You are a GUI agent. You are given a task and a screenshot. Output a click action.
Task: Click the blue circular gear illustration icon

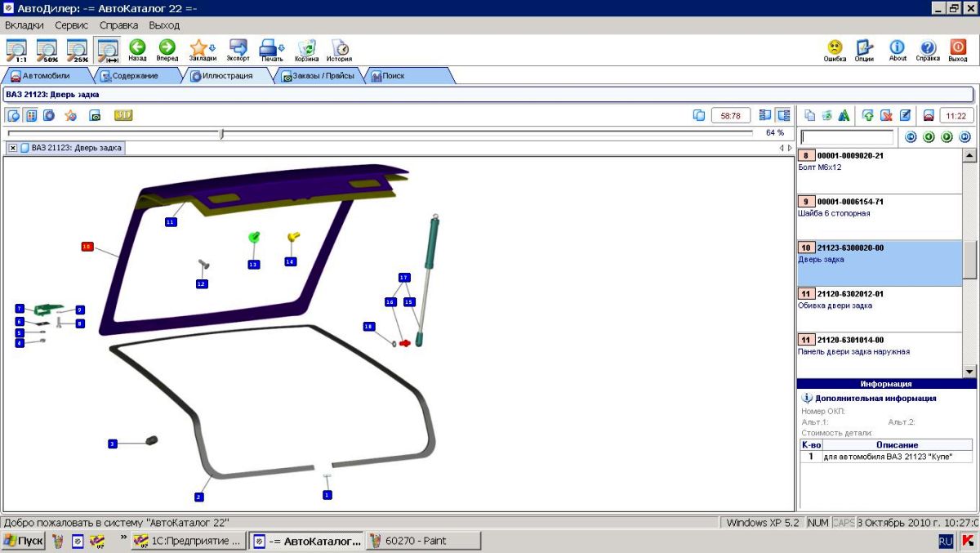click(49, 115)
